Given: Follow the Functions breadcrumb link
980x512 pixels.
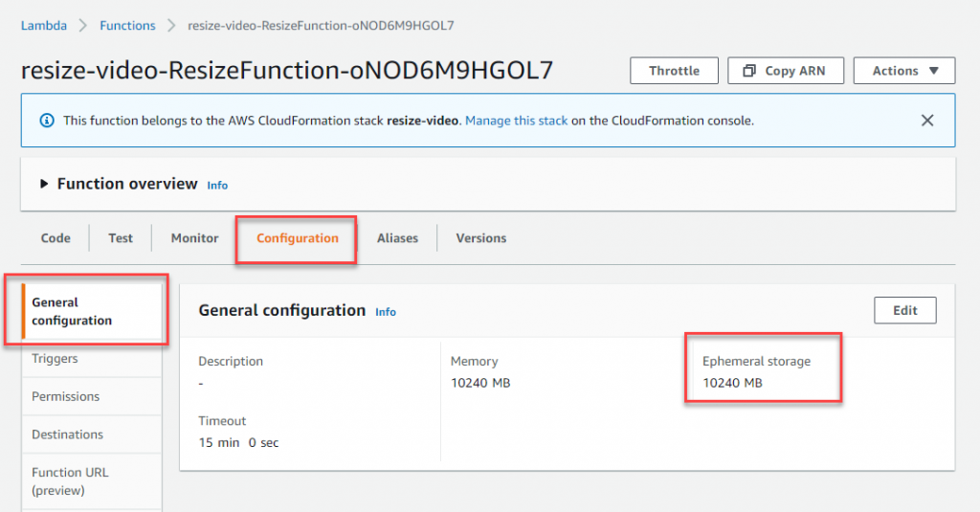Looking at the screenshot, I should (x=127, y=26).
